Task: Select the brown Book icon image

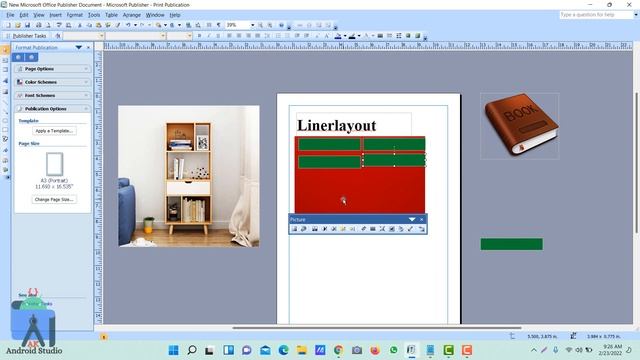Action: [x=520, y=125]
